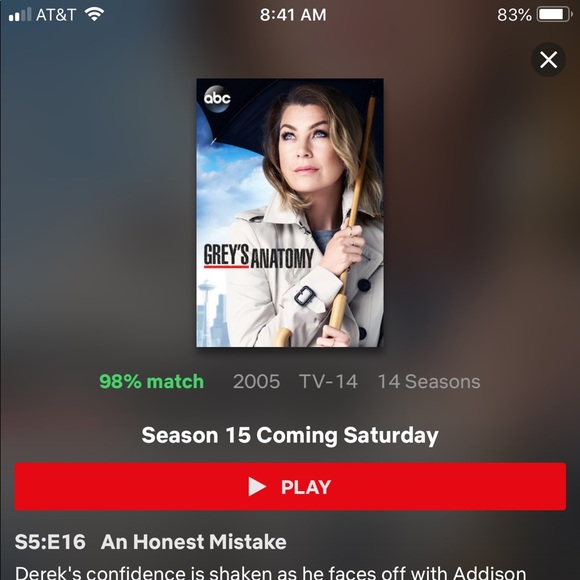Tap the Wi-Fi status icon
The height and width of the screenshot is (580, 580).
94,15
